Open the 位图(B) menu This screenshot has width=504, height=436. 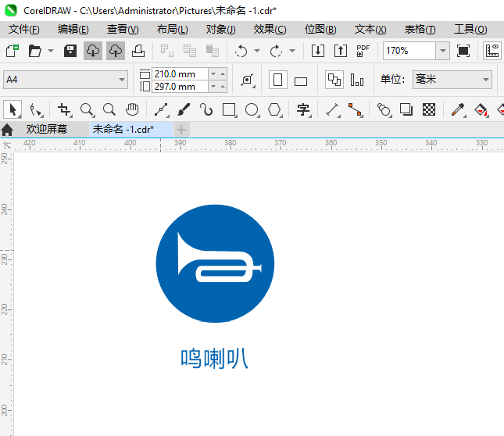click(x=320, y=30)
